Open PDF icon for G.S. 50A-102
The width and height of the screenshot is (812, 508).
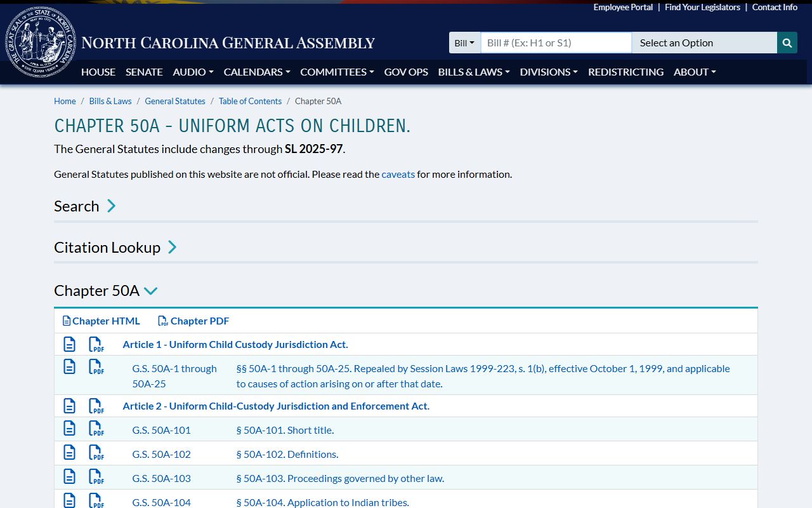point(96,452)
